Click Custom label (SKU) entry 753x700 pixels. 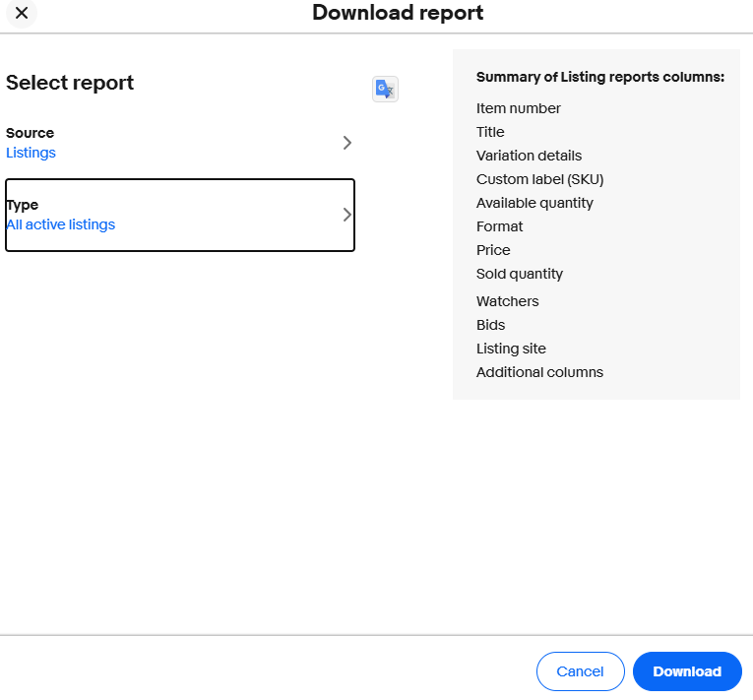click(x=539, y=179)
